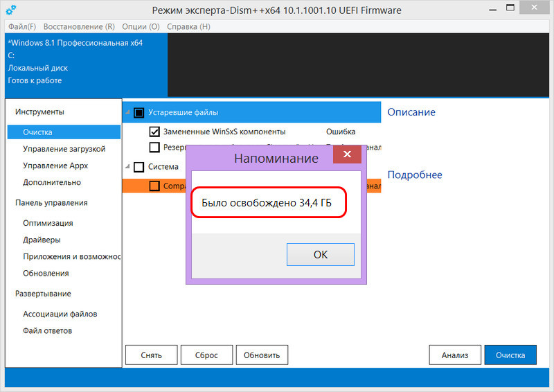This screenshot has width=554, height=392.
Task: Select the Windows 8.1 Профессиональная x64 image tile
Action: [86, 65]
